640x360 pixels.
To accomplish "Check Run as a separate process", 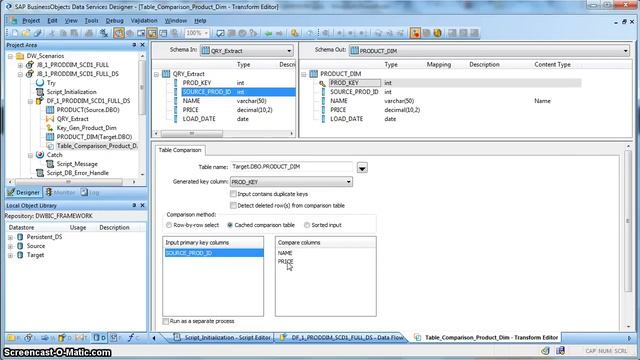I will 165,321.
